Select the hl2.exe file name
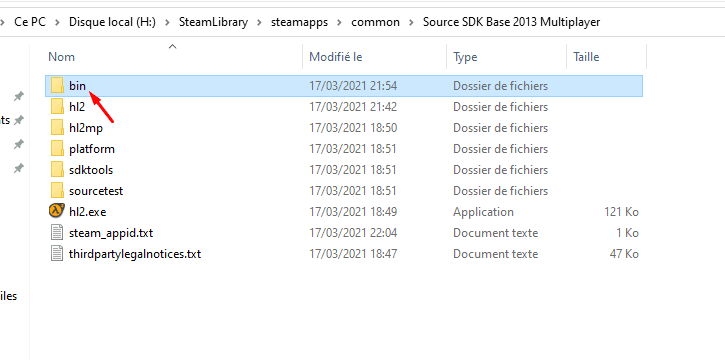This screenshot has height=360, width=725. (88, 212)
